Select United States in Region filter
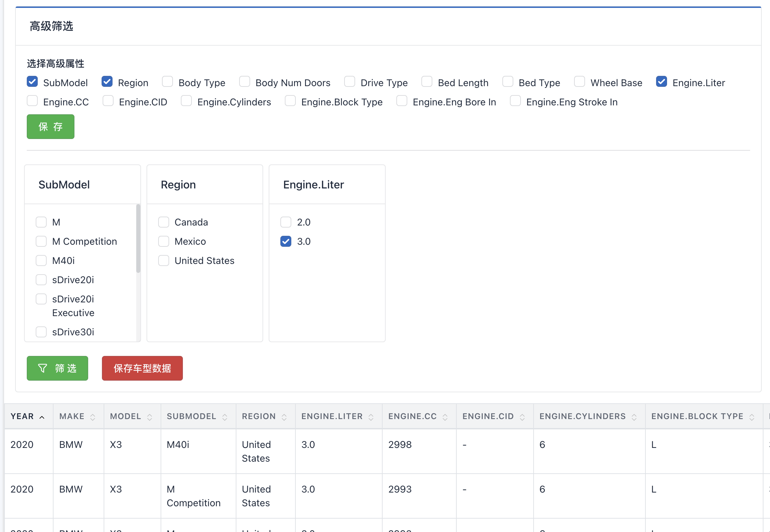The image size is (770, 532). pyautogui.click(x=164, y=261)
